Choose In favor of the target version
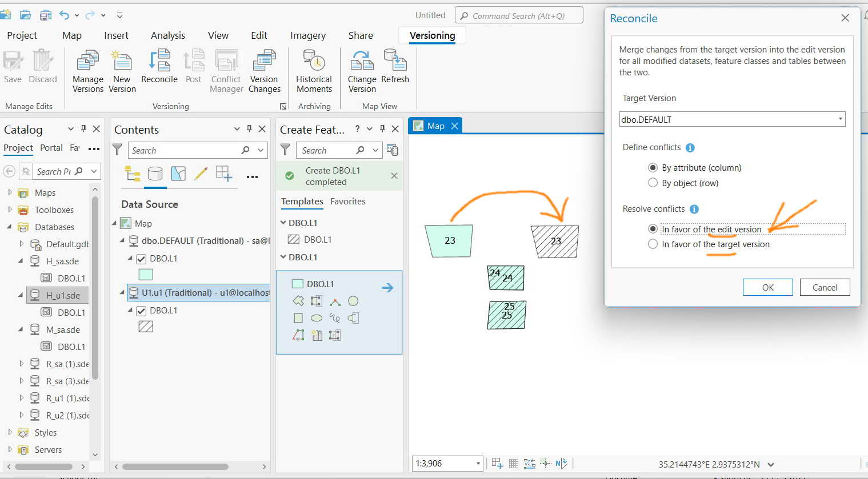This screenshot has width=868, height=479. tap(653, 244)
